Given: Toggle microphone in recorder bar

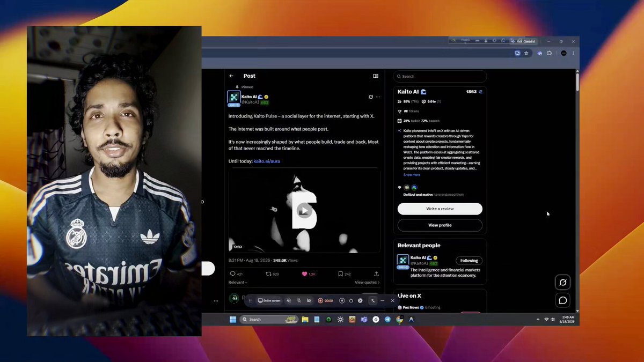Looking at the screenshot, I should pos(299,301).
